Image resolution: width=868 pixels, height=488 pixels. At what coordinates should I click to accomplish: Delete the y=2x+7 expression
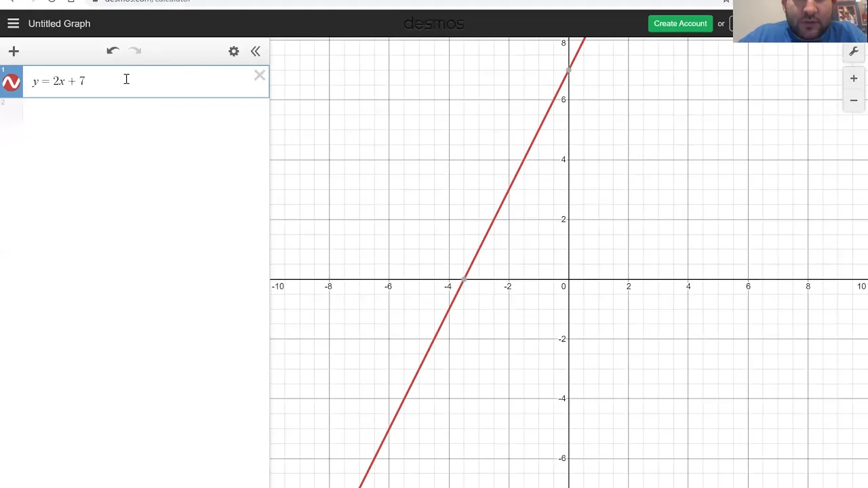click(260, 76)
